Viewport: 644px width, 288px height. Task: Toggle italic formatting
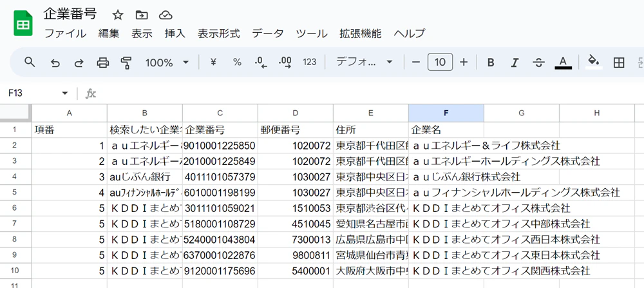(x=514, y=62)
